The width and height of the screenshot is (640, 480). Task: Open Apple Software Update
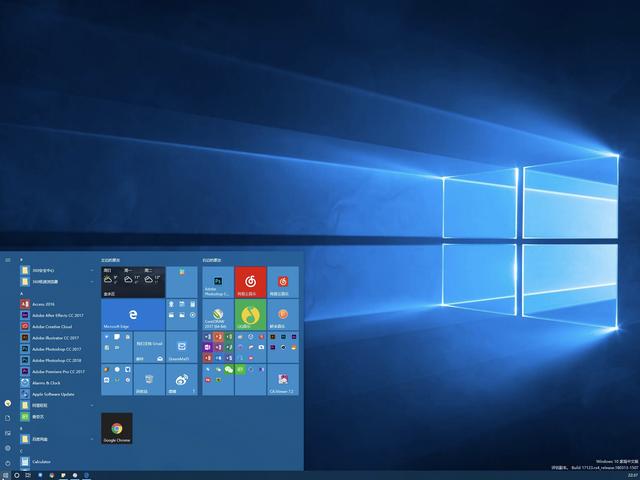(x=55, y=394)
